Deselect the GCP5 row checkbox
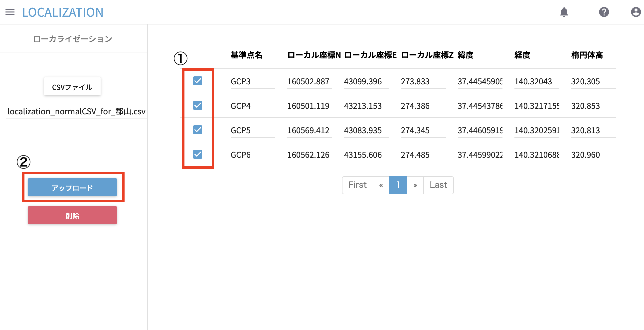This screenshot has width=644, height=330. click(197, 130)
